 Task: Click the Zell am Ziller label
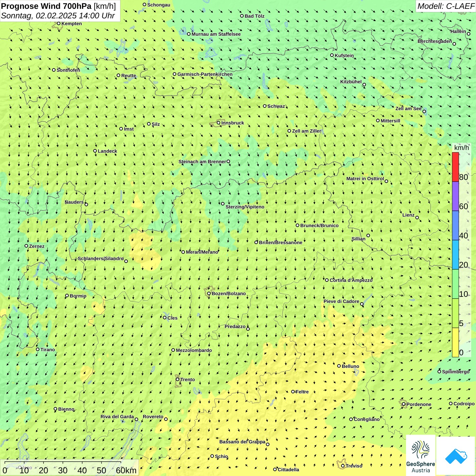(x=306, y=131)
